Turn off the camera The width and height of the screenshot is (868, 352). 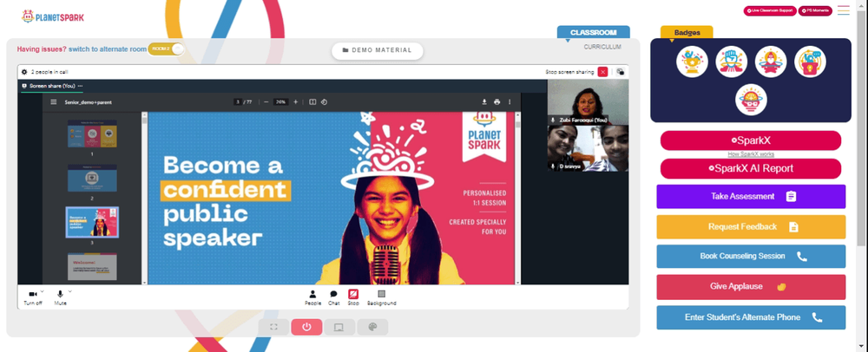(x=33, y=297)
